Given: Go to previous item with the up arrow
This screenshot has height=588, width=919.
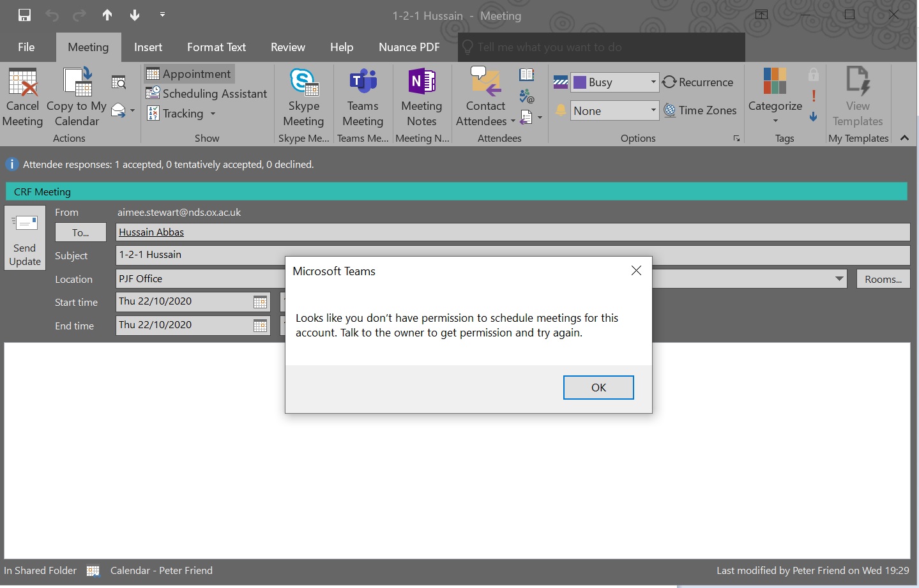Looking at the screenshot, I should [107, 15].
